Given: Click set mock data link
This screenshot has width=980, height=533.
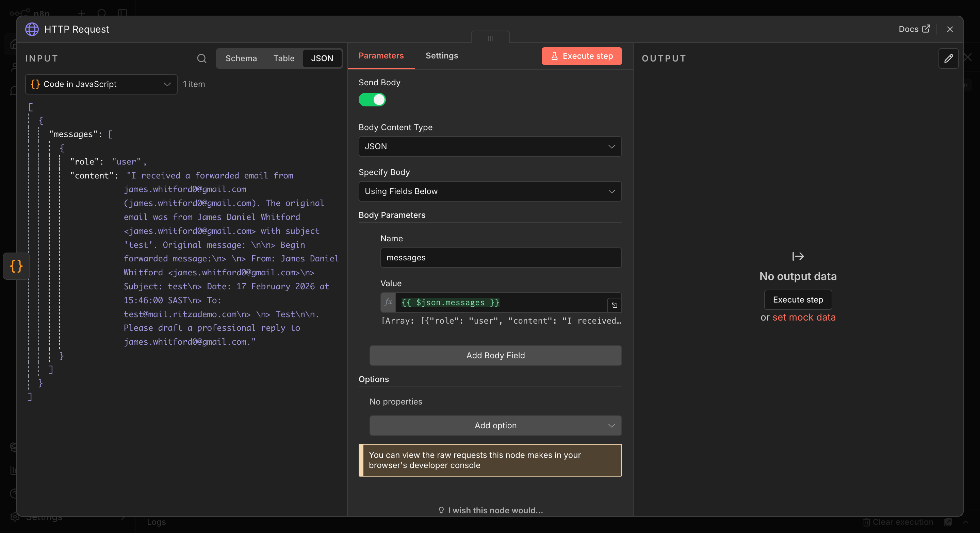Looking at the screenshot, I should click(x=804, y=317).
